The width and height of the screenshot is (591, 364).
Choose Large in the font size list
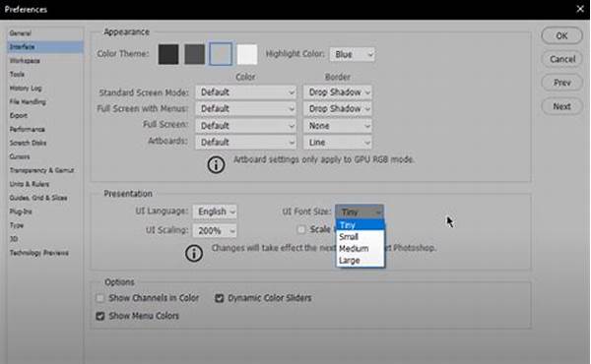pyautogui.click(x=361, y=260)
